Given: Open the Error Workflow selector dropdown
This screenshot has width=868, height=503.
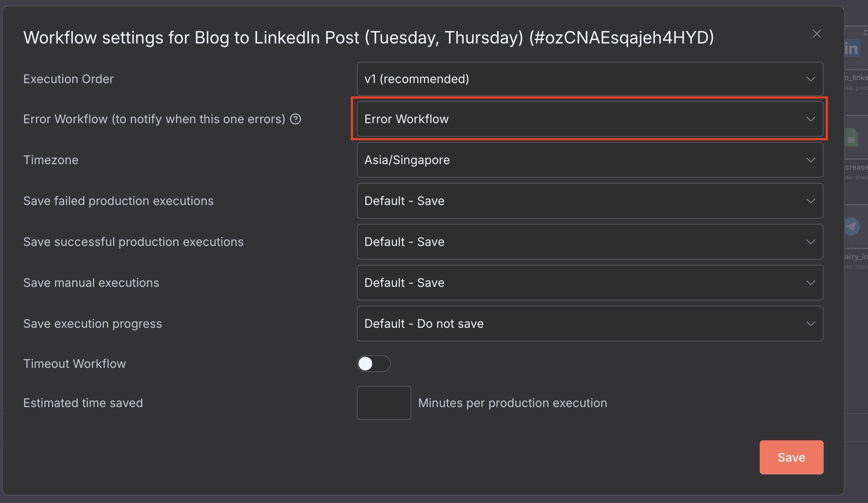Looking at the screenshot, I should pyautogui.click(x=590, y=119).
